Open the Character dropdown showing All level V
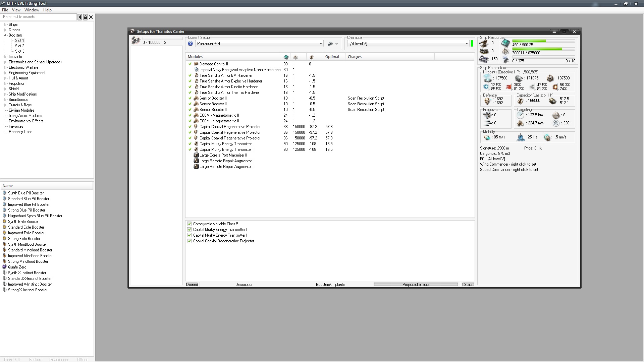The width and height of the screenshot is (644, 362). pos(466,44)
